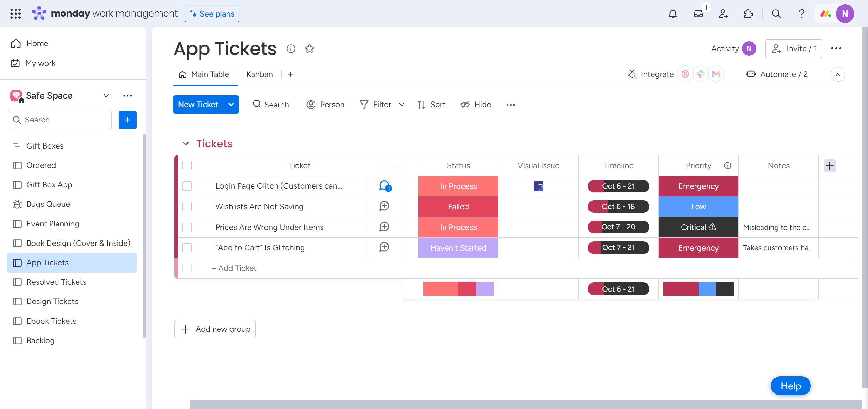Open the product switcher grid icon
868x409 pixels.
point(16,14)
